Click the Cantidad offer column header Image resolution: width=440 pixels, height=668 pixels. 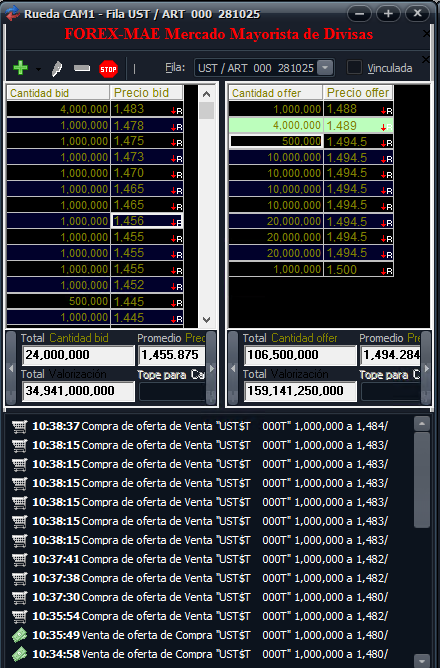pyautogui.click(x=276, y=93)
